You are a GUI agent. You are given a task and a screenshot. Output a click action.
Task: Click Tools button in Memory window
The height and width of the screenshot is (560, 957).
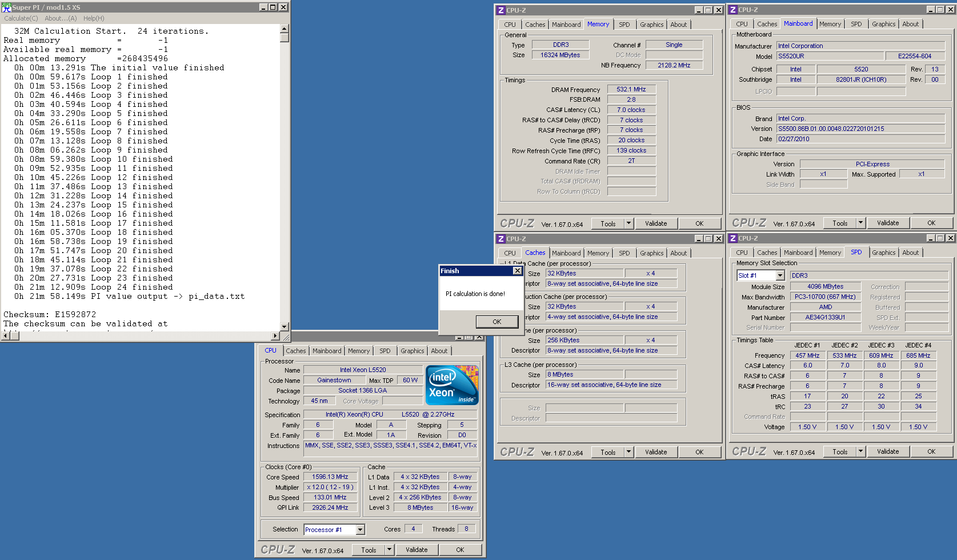608,223
